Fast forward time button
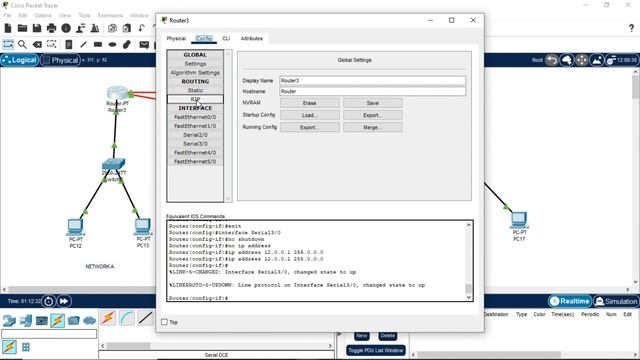The height and width of the screenshot is (360, 640). (64, 301)
